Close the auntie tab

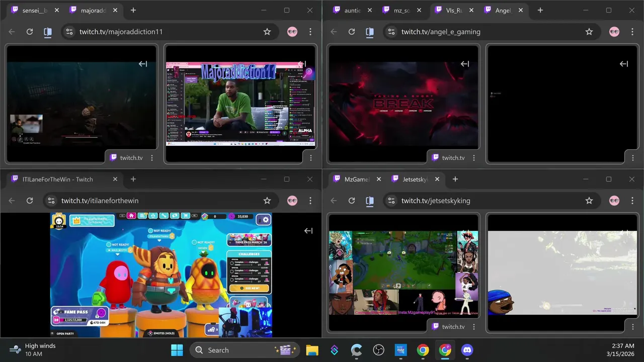click(x=370, y=10)
